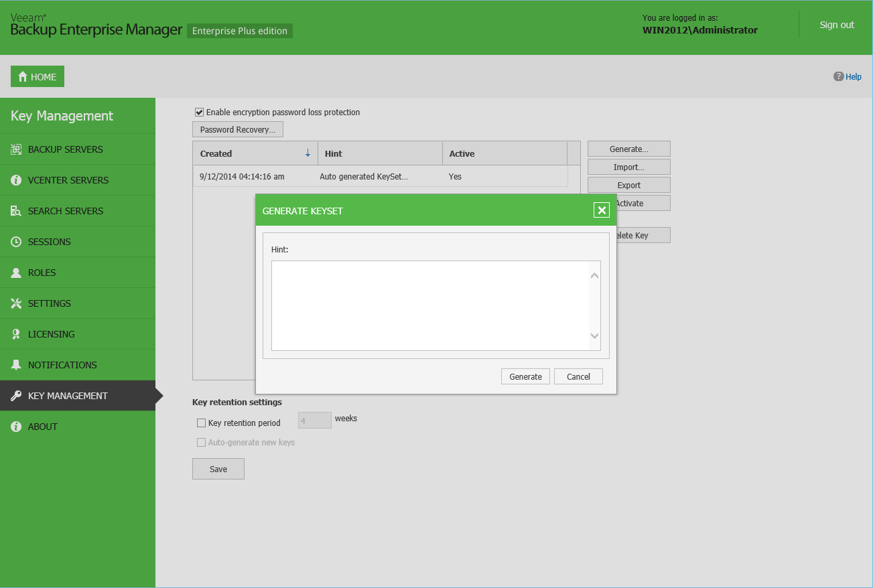Screen dimensions: 873x588
Task: Click Generate button beside the keys table
Action: (x=629, y=149)
